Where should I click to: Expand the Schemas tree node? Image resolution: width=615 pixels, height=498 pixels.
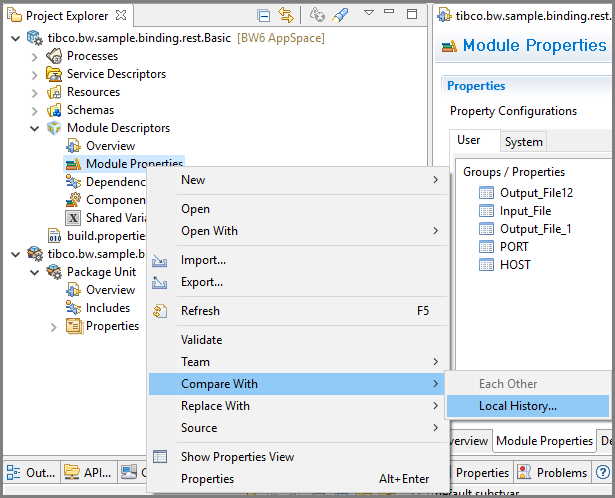pos(35,111)
